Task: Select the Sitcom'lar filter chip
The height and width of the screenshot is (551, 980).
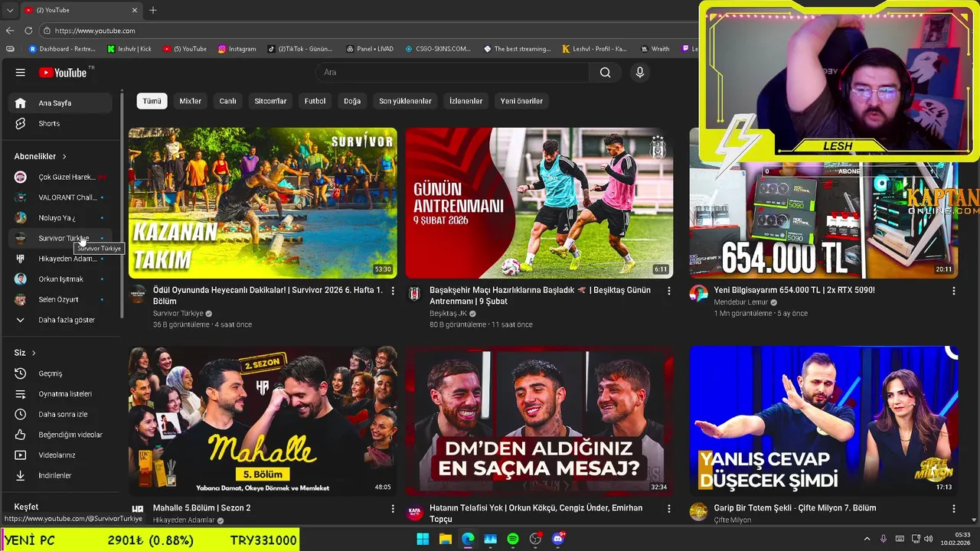Action: (x=270, y=101)
